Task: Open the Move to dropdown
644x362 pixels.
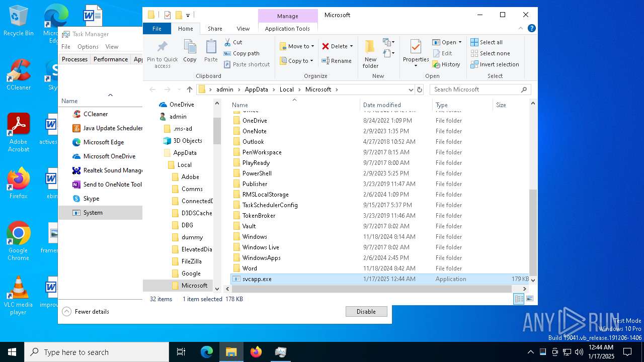Action: (297, 46)
